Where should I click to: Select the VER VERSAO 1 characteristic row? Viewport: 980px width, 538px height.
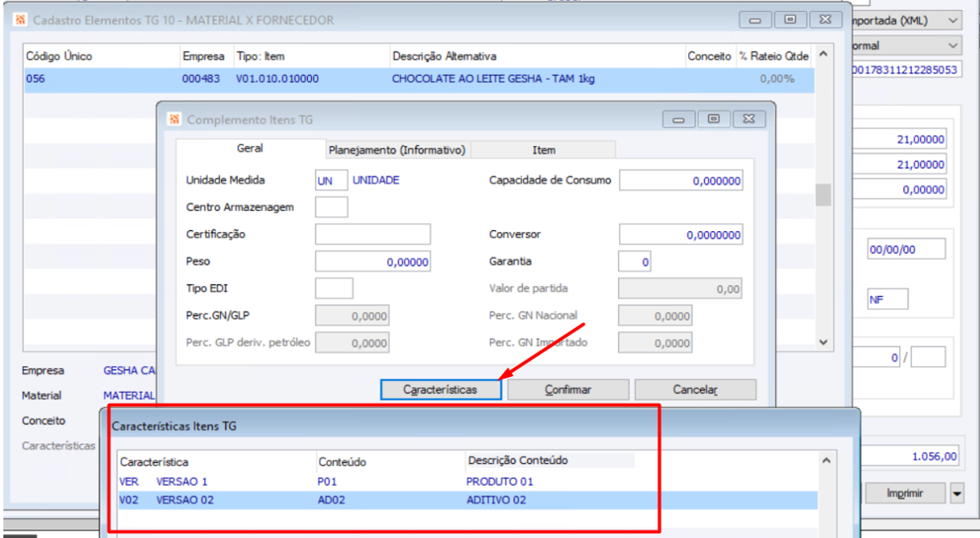pyautogui.click(x=467, y=482)
